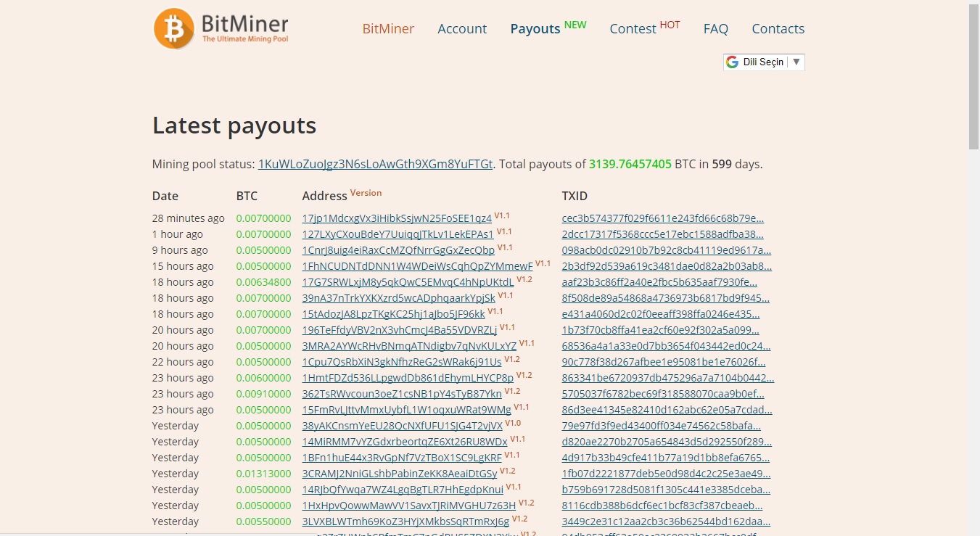Click the 0.00910000 BTC payout amount

pos(263,394)
